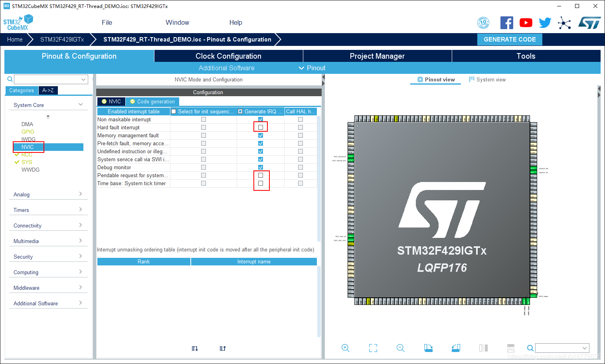Click the ST logo icon
Screen dimensions: 605x364
[x=589, y=23]
